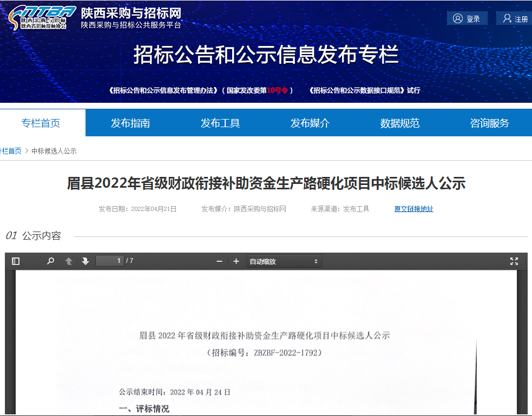Toggle the PDF viewer sidebar
This screenshot has width=532, height=416.
(16, 261)
